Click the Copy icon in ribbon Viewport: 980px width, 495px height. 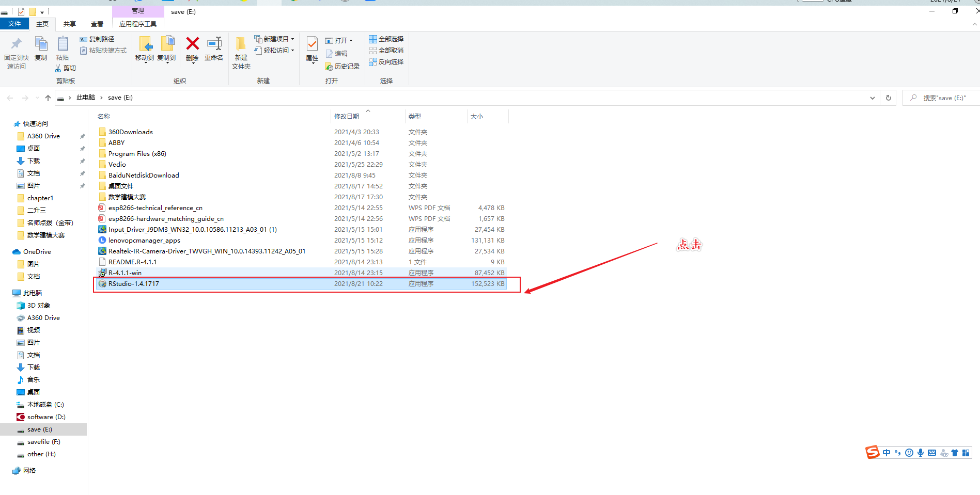41,44
